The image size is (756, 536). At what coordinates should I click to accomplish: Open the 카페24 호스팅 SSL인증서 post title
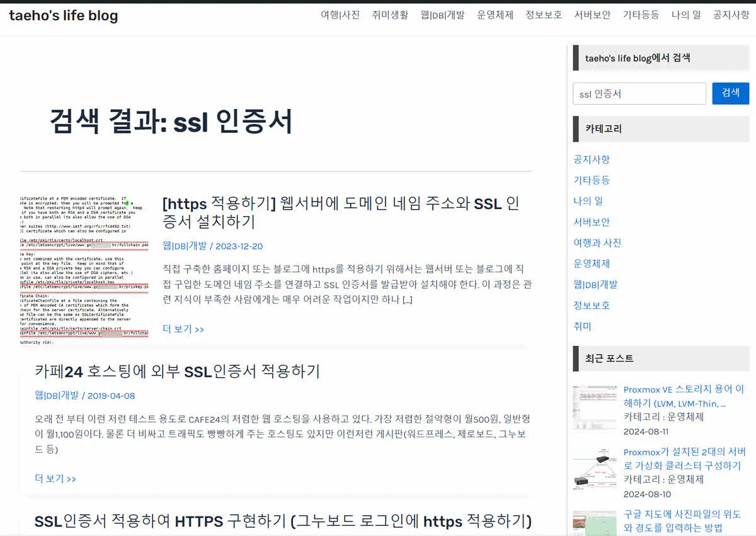178,372
